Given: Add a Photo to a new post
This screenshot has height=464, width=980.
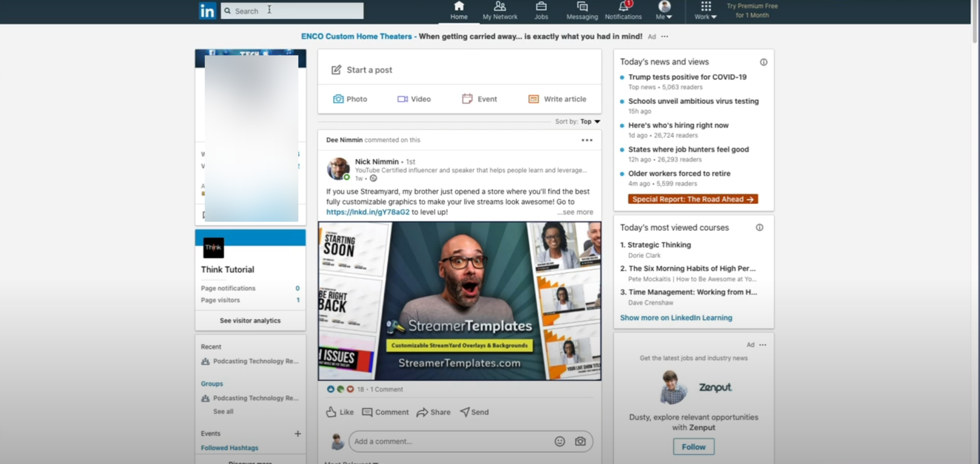Looking at the screenshot, I should click(350, 99).
